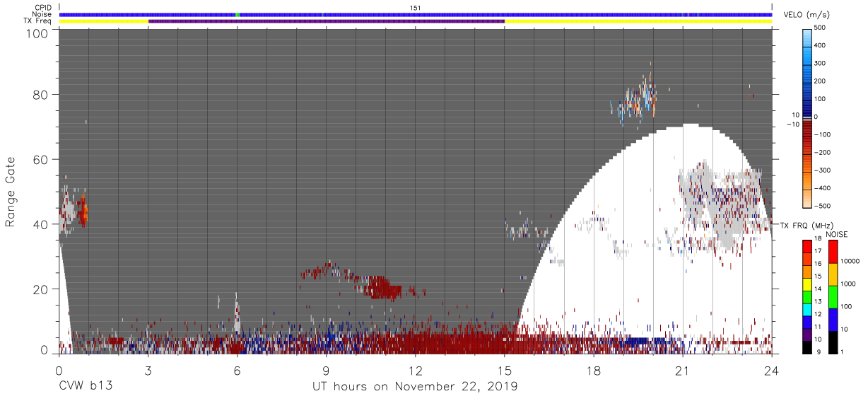Viewport: 868px width, 401px height.
Task: Click the UT hour tick label 9
Action: tap(327, 371)
